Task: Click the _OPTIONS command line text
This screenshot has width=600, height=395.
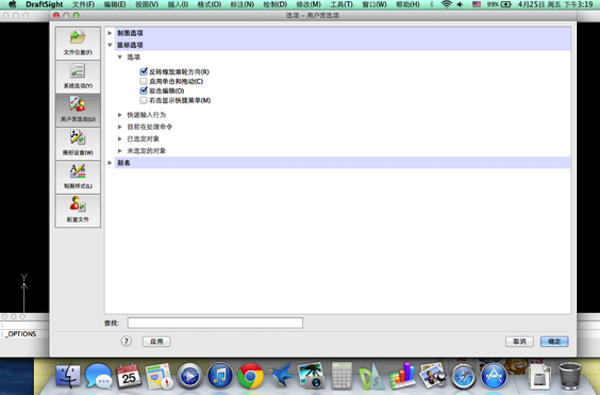Action: click(22, 334)
